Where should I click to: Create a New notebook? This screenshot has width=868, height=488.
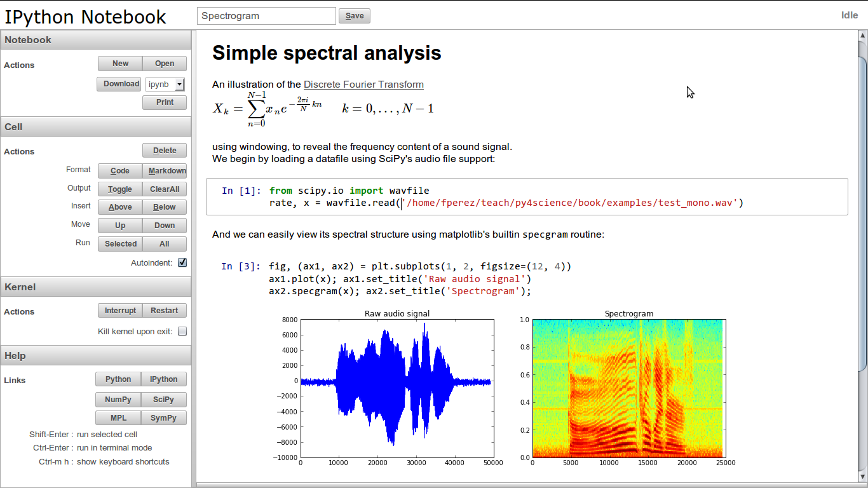pos(120,64)
